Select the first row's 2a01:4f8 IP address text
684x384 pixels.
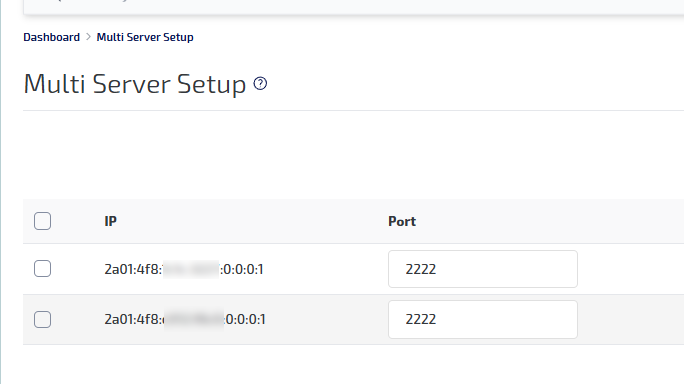tap(184, 269)
